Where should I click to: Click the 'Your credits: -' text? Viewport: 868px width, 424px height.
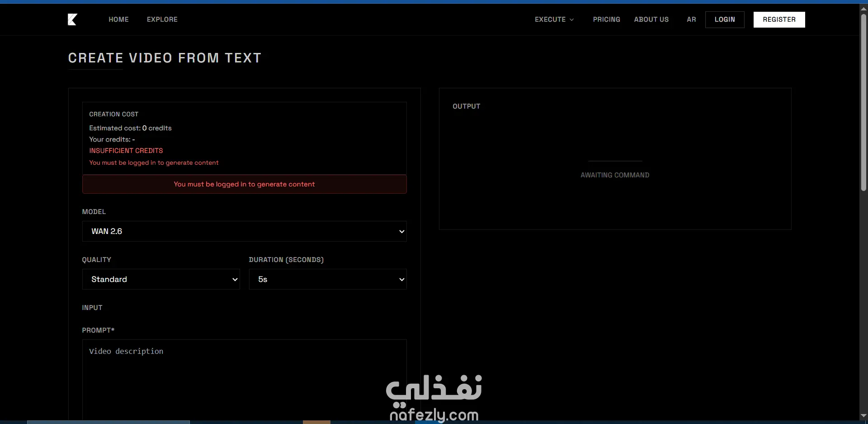[112, 139]
